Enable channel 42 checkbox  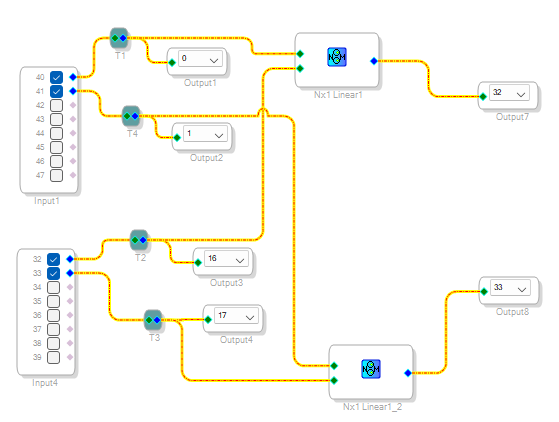coord(56,105)
